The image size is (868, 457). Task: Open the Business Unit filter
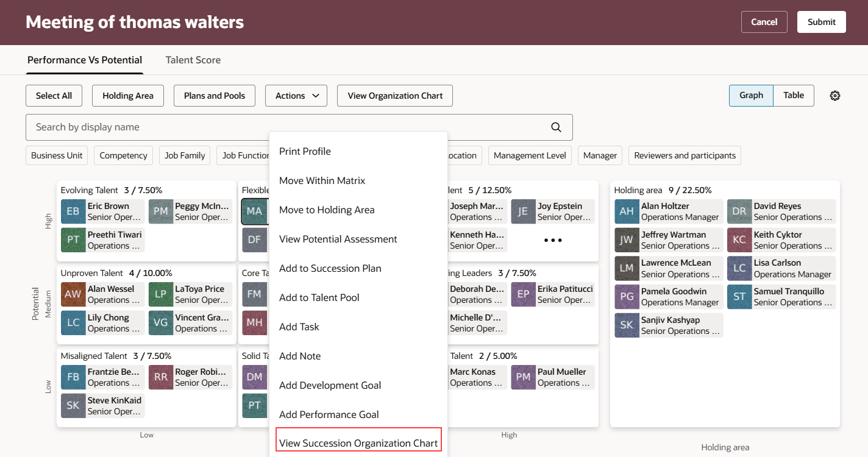[x=57, y=155]
